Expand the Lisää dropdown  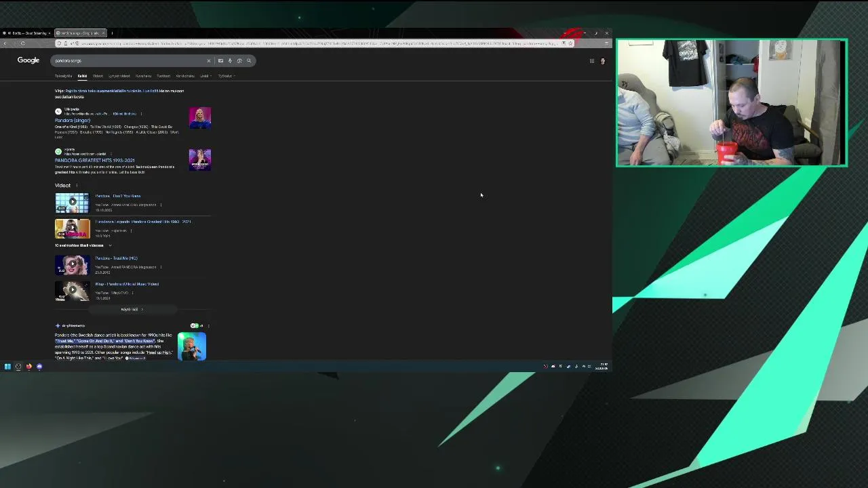click(205, 76)
